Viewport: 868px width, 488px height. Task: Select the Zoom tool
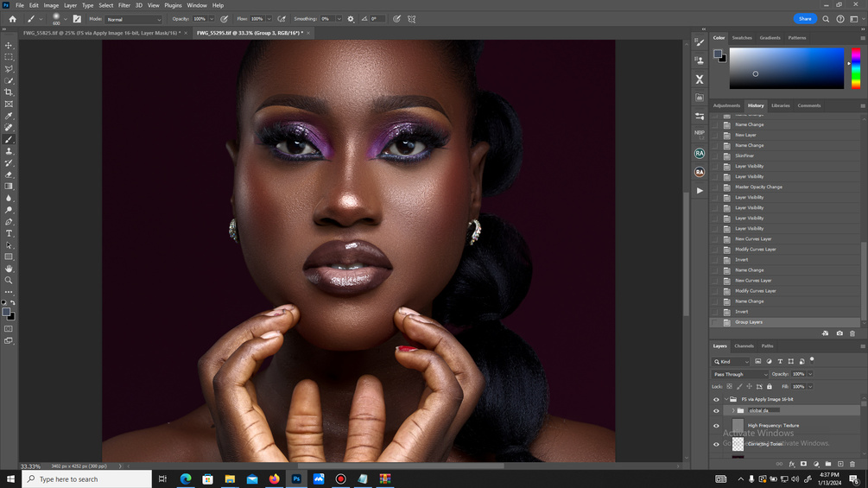click(x=9, y=281)
